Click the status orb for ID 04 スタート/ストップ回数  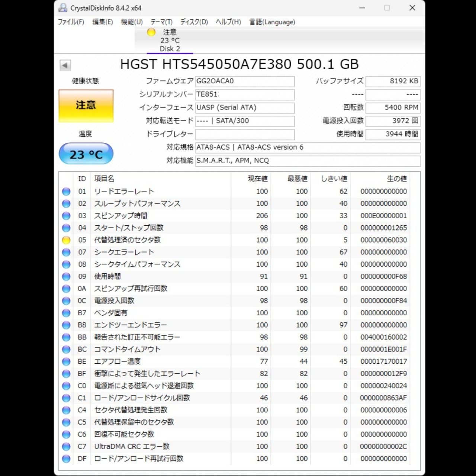66,228
